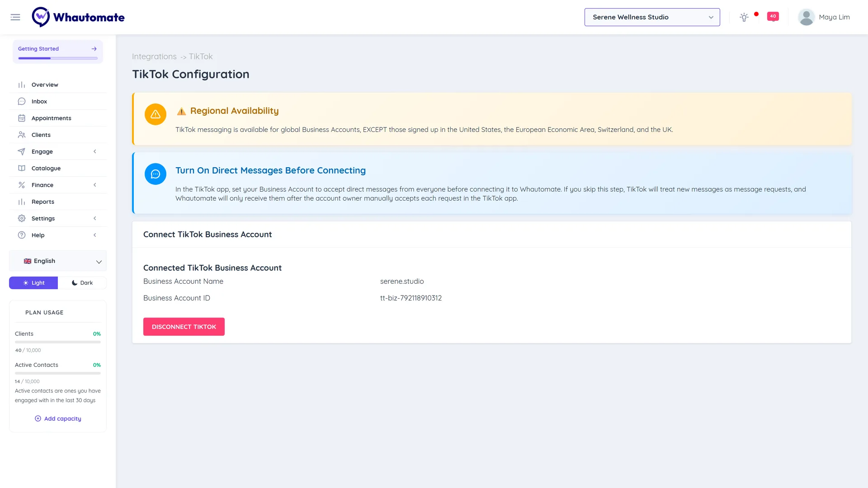Expand the Engage submenu chevron

(95, 152)
